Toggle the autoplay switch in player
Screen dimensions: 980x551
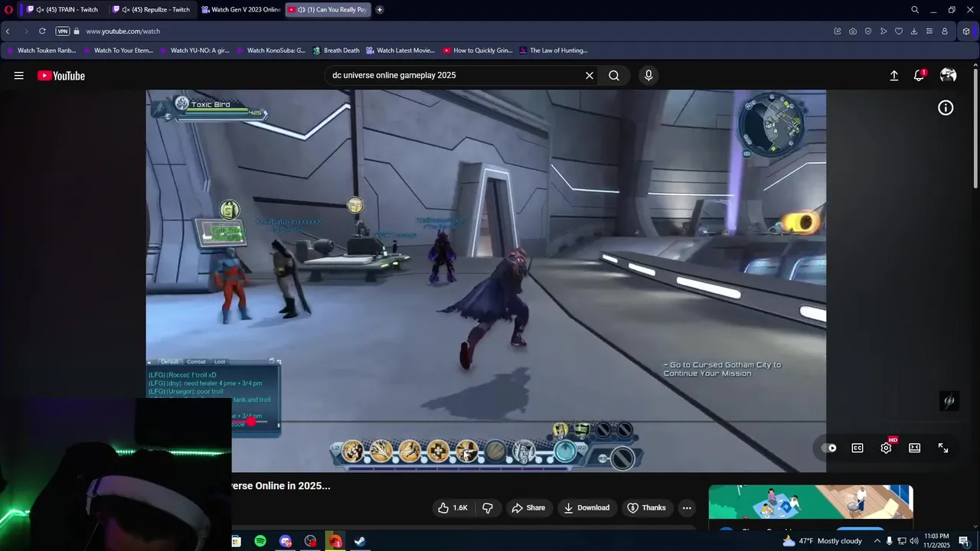[829, 448]
